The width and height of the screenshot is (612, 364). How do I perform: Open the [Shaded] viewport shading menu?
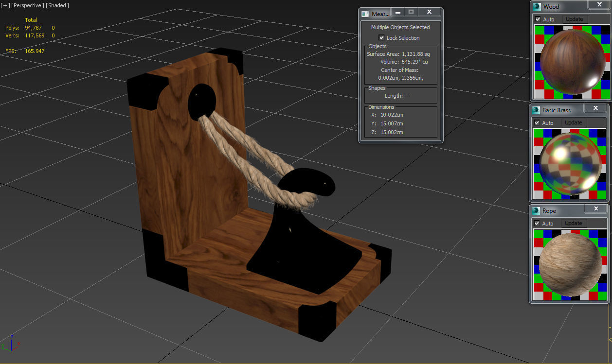[x=57, y=5]
